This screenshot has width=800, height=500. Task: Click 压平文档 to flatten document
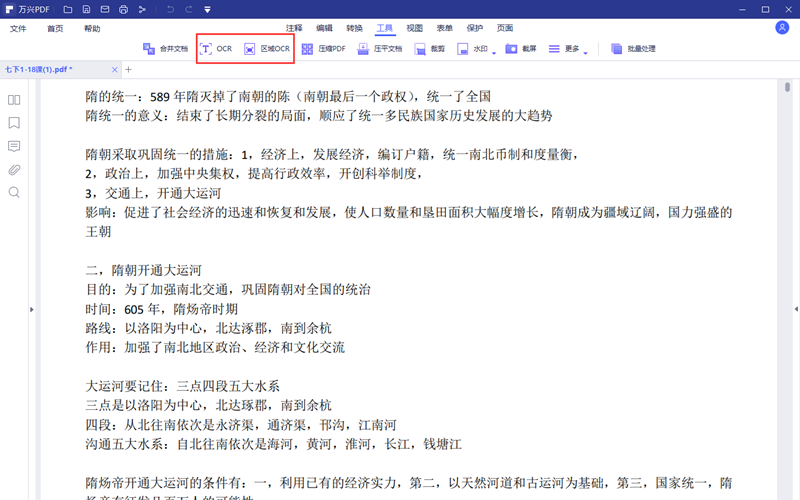click(x=380, y=48)
